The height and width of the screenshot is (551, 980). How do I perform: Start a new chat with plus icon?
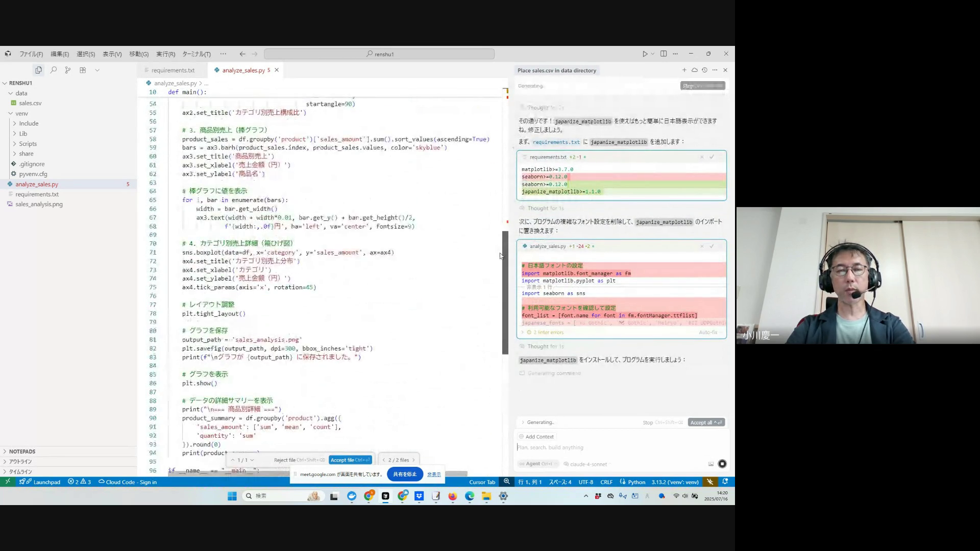(x=684, y=70)
